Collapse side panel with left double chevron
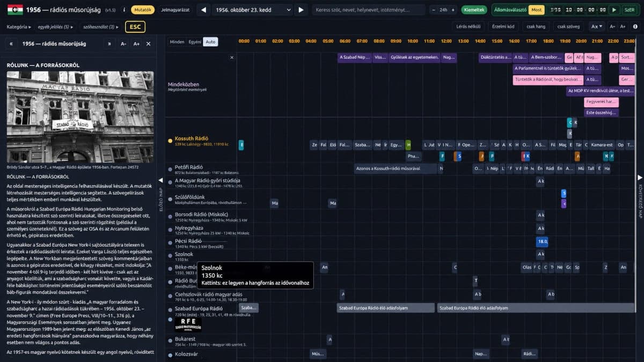Viewport: 644px width, 362px height. pyautogui.click(x=11, y=44)
